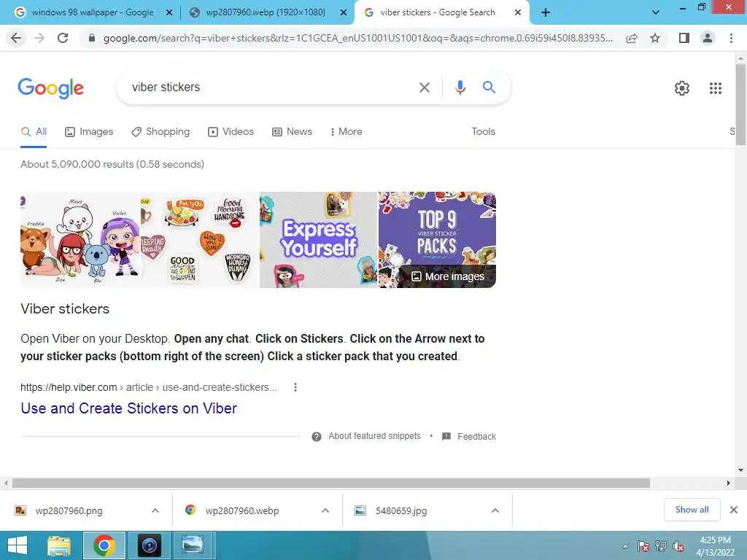Expand options for wp2807960.png download
This screenshot has width=747, height=560.
[x=155, y=510]
